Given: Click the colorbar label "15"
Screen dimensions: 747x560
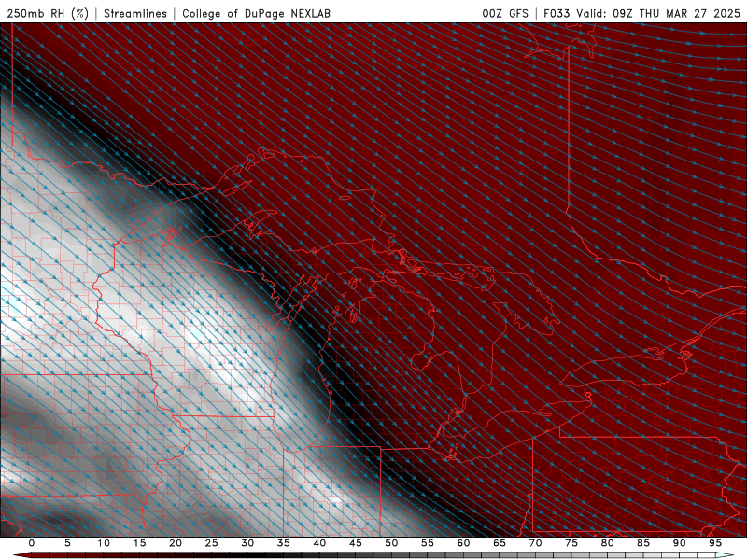Looking at the screenshot, I should pos(139,543).
